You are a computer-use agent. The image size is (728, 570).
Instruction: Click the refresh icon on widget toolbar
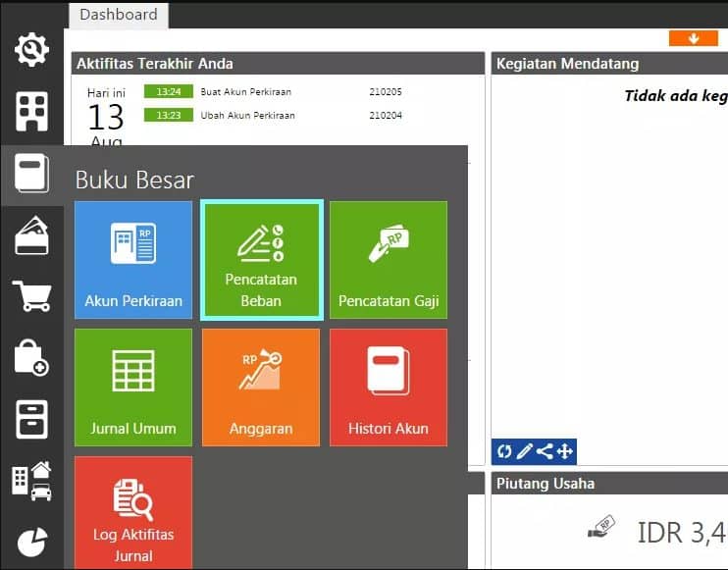tap(504, 451)
